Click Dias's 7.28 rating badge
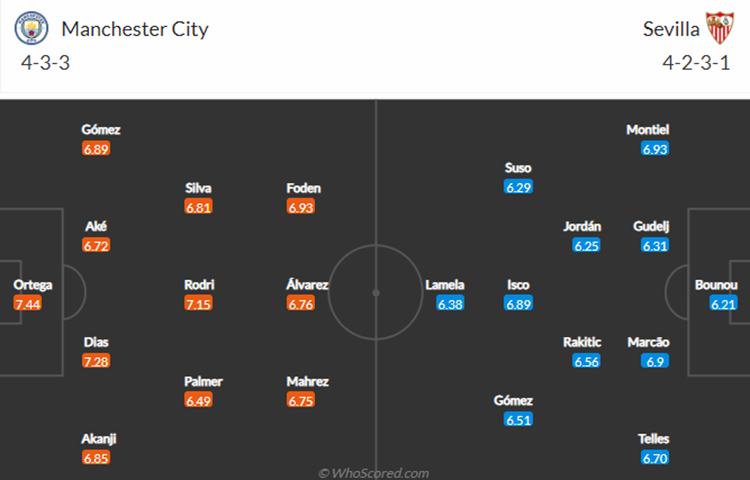 coord(97,361)
